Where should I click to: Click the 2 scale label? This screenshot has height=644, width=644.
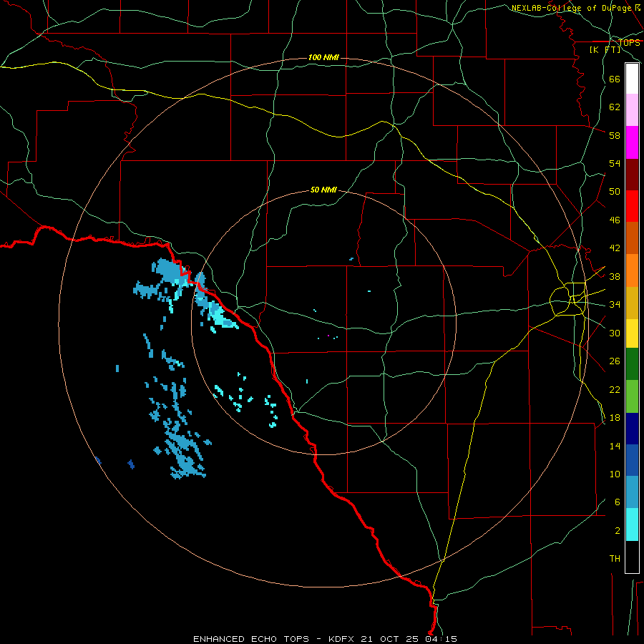[618, 531]
